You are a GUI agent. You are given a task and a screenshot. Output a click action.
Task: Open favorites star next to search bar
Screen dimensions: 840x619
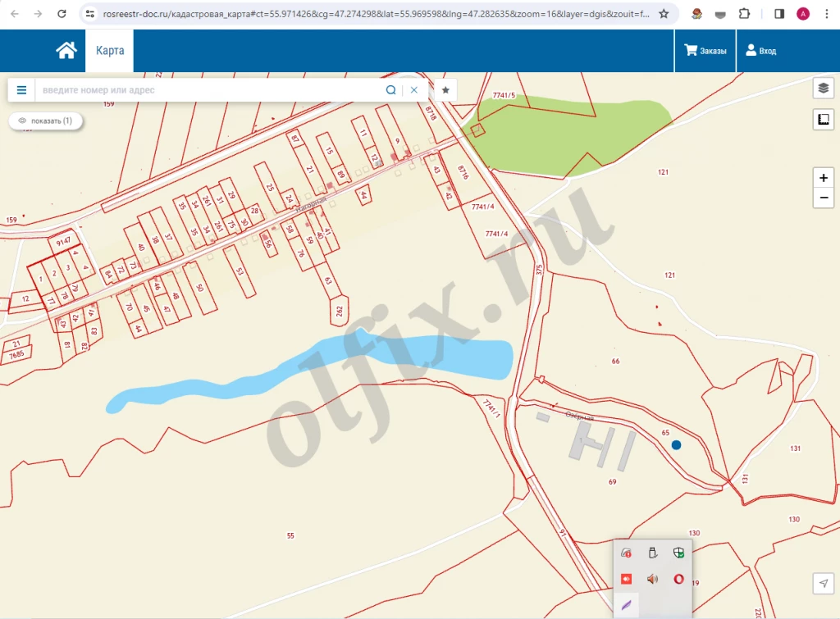pos(445,90)
